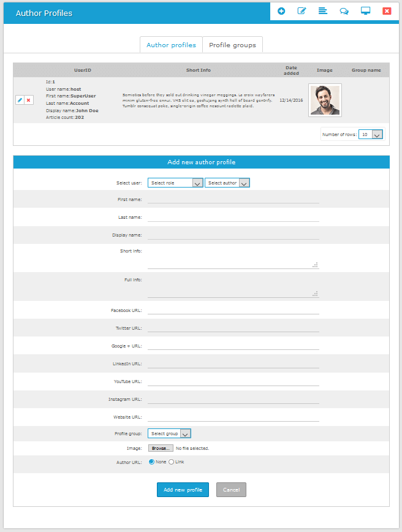Viewport: 402px width, 532px height.
Task: Open the Select role dropdown
Action: coord(175,183)
